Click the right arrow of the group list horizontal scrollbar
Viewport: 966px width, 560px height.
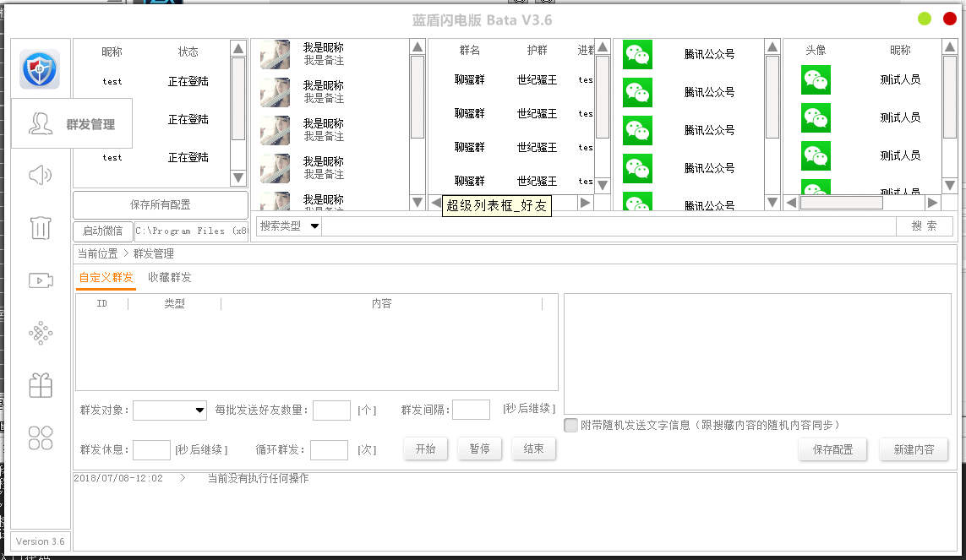586,203
